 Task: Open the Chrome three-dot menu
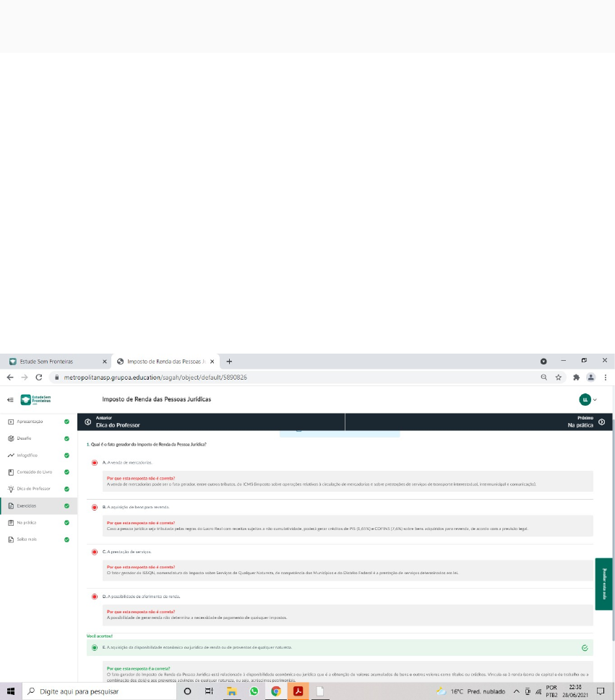(605, 377)
